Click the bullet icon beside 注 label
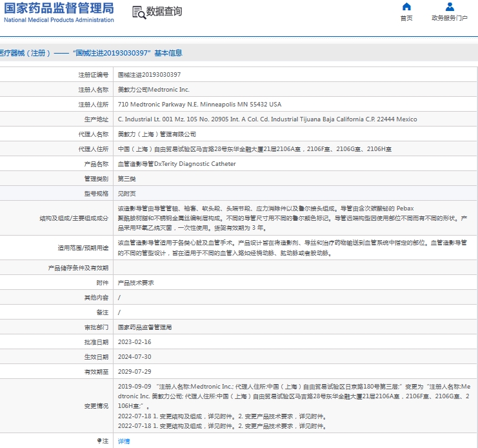 tap(99, 441)
